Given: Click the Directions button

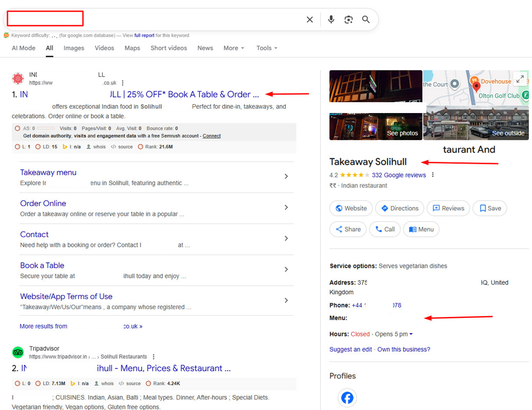Looking at the screenshot, I should [399, 208].
